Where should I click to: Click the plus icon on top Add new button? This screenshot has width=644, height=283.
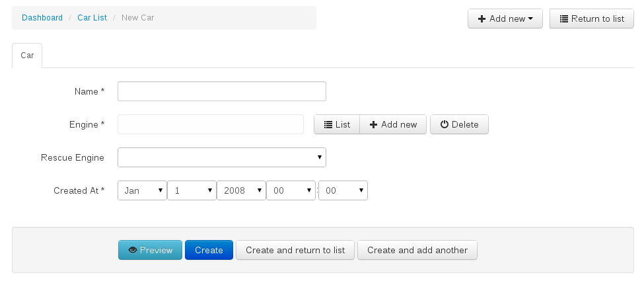click(482, 19)
